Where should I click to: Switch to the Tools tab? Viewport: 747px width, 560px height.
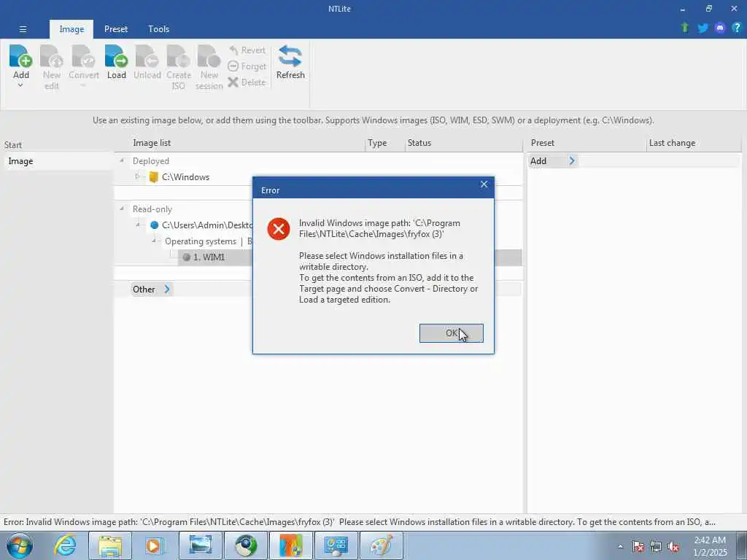[x=158, y=29]
